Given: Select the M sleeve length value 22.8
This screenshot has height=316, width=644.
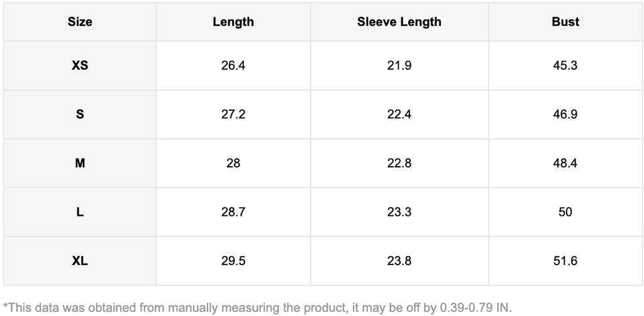Looking at the screenshot, I should pyautogui.click(x=399, y=163).
